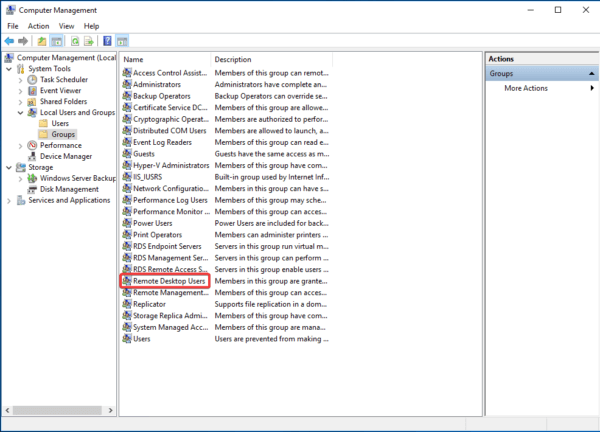Screen dimensions: 600x432
Task: Open the View menu
Action: 66,26
